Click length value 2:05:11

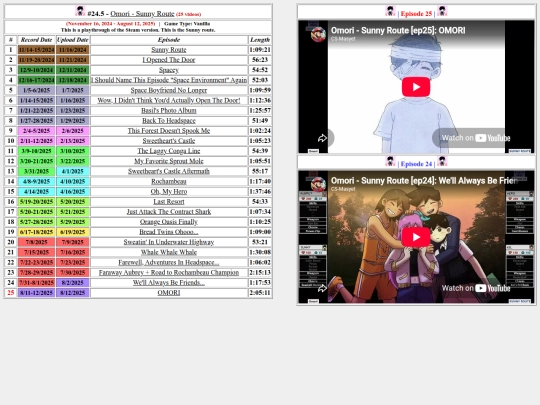[x=260, y=293]
